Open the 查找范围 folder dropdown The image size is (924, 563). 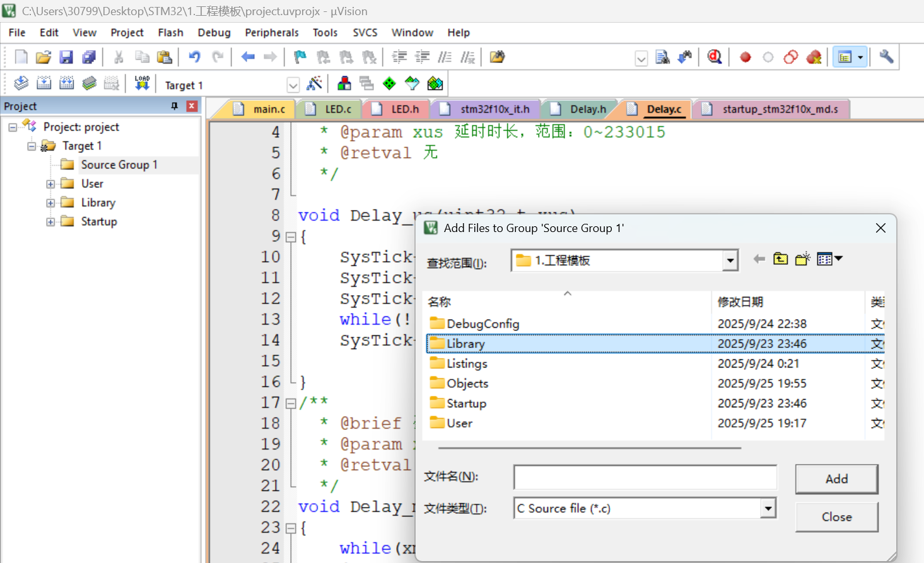(x=730, y=260)
